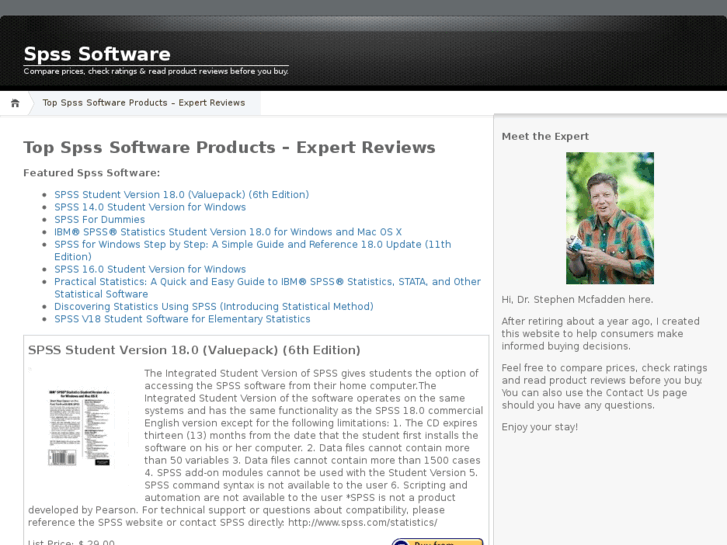Screen dimensions: 727x545
Task: Visit SPSS 16.0 Student Version for Windows
Action: [150, 269]
